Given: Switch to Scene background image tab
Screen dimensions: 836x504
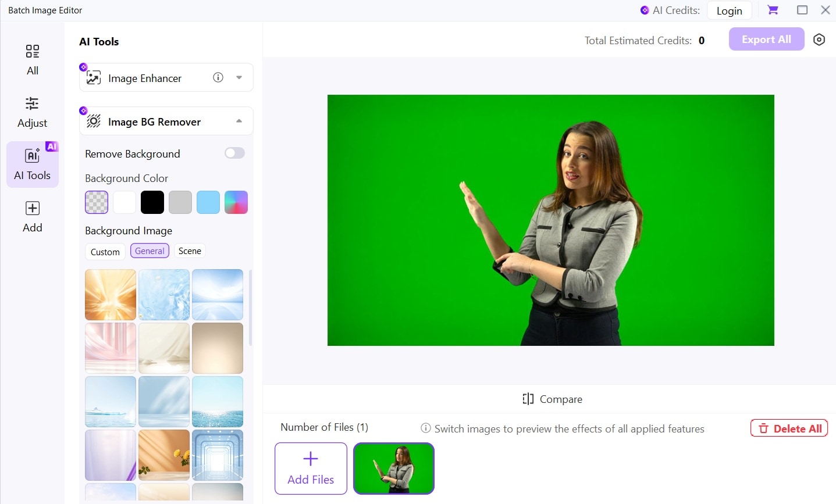Looking at the screenshot, I should 190,251.
